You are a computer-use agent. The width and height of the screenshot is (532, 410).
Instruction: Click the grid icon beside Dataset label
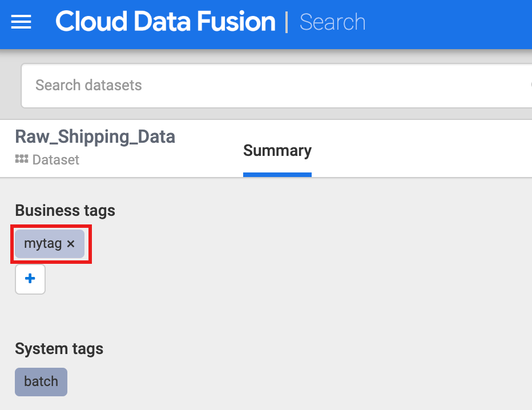[22, 159]
